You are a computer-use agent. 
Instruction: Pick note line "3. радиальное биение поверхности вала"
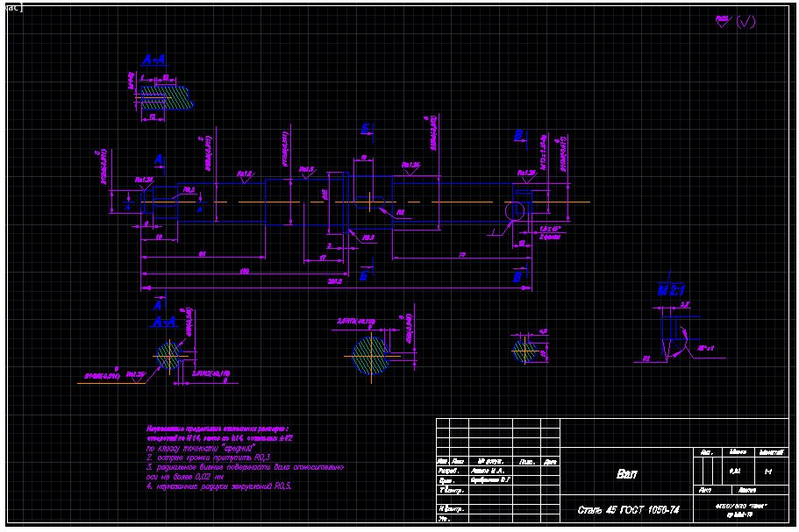tap(245, 467)
